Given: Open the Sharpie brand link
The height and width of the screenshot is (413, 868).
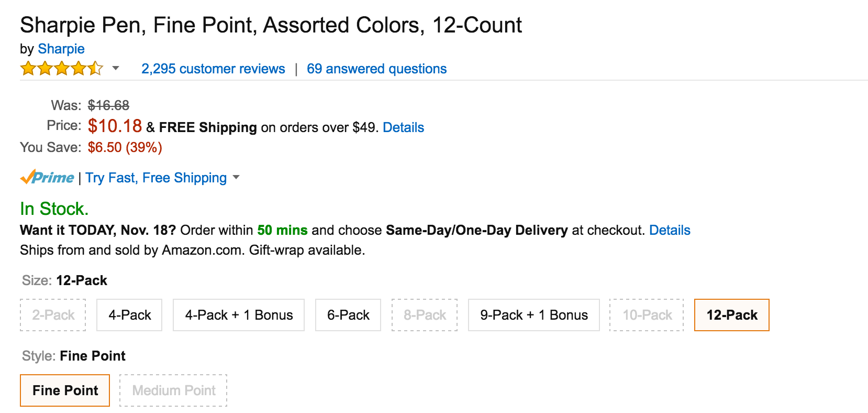Looking at the screenshot, I should [61, 49].
